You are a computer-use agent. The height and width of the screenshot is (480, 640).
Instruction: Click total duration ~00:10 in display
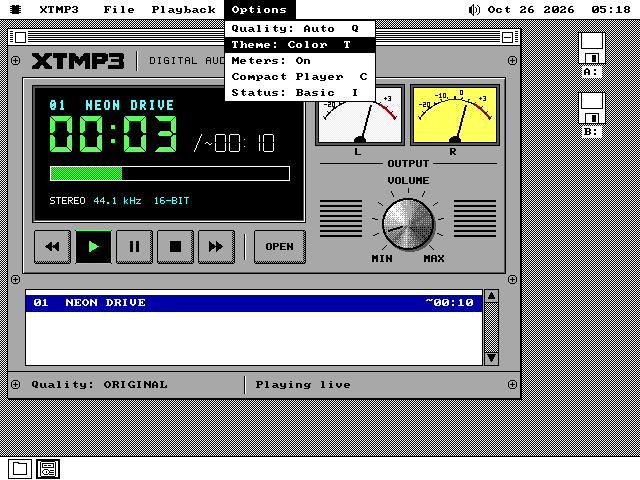[x=239, y=143]
